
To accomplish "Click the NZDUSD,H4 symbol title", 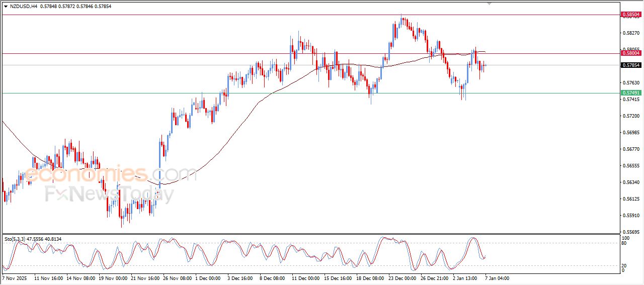I will coord(24,6).
